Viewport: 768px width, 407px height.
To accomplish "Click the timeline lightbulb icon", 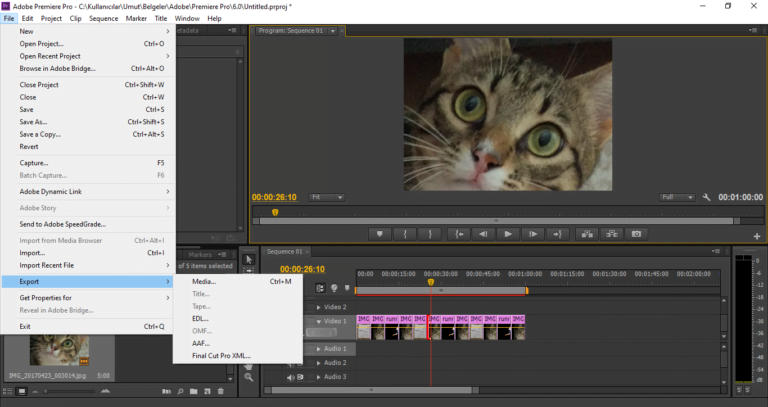I will point(334,288).
